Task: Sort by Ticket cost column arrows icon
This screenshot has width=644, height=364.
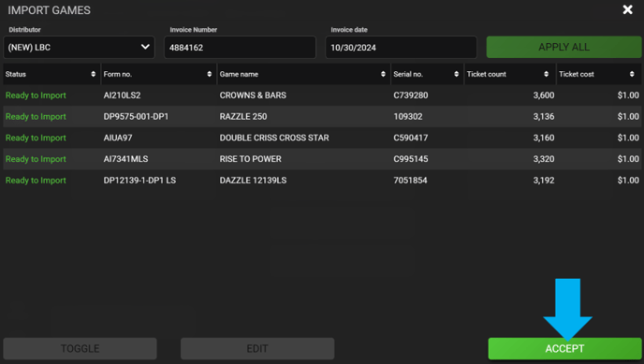Action: 632,74
